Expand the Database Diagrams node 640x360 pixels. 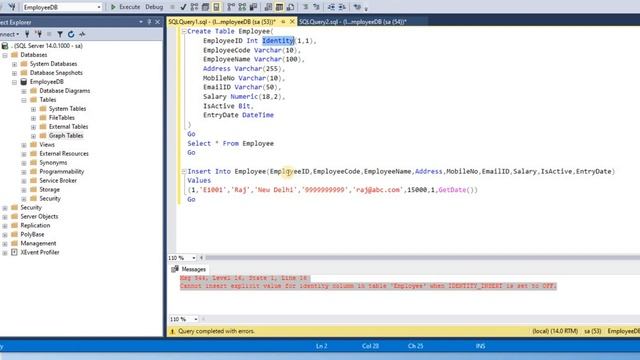(x=24, y=91)
